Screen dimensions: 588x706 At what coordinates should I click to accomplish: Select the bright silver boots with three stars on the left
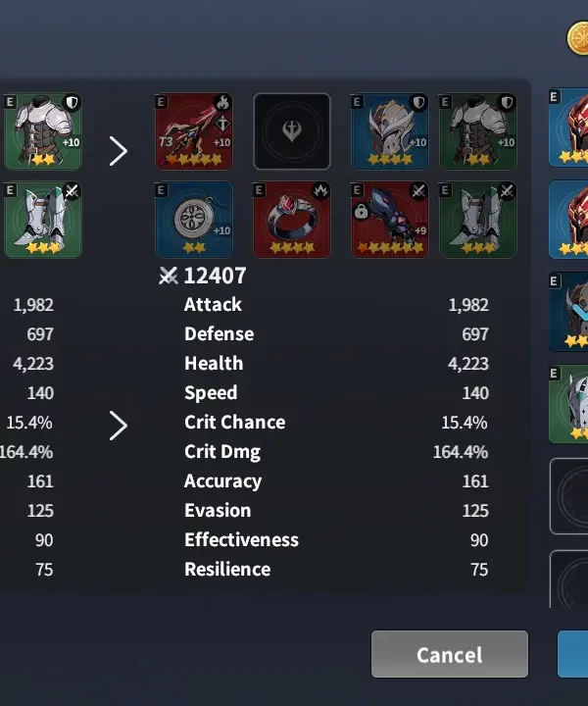pyautogui.click(x=43, y=220)
